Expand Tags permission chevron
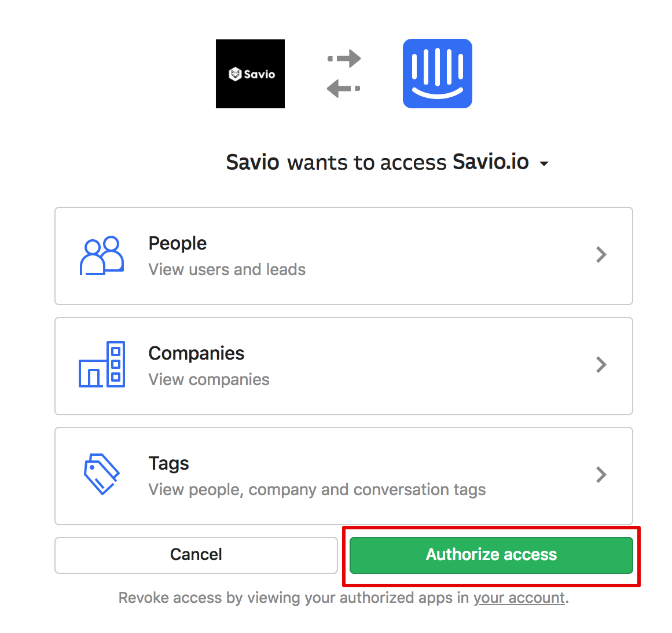The height and width of the screenshot is (633, 672). [601, 475]
